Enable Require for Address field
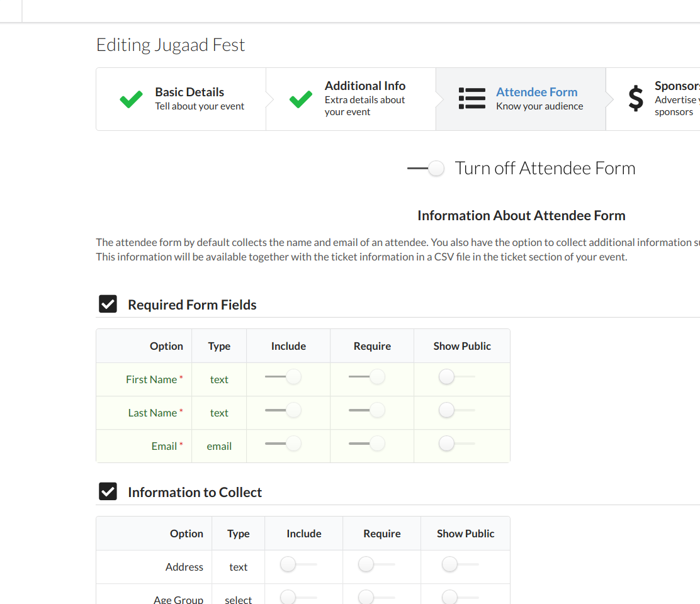Screen dimensions: 700x604 click(x=377, y=564)
